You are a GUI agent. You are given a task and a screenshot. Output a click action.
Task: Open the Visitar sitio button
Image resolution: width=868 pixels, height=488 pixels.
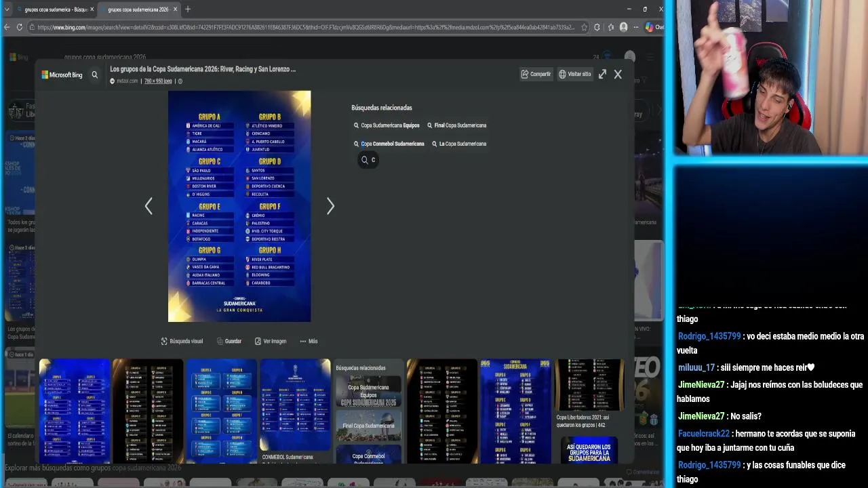point(574,74)
